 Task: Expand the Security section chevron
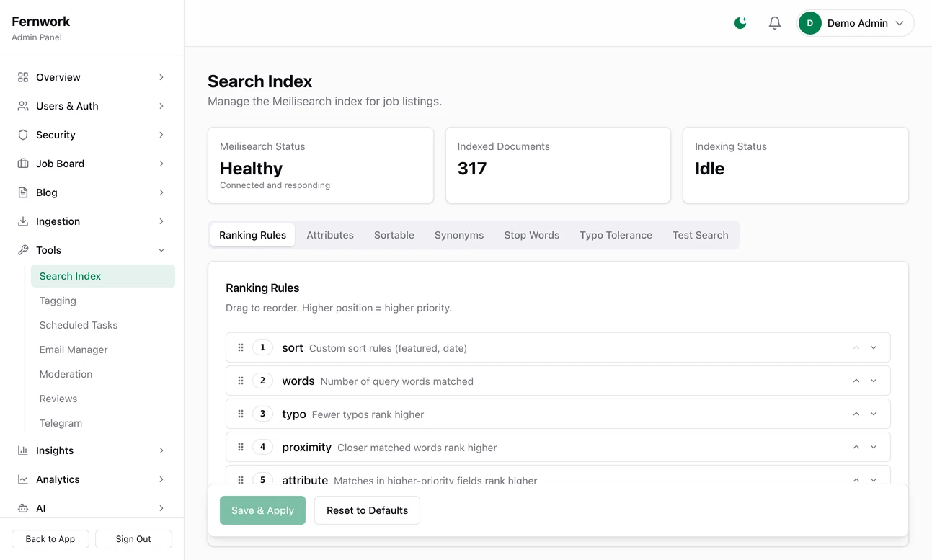pos(161,135)
